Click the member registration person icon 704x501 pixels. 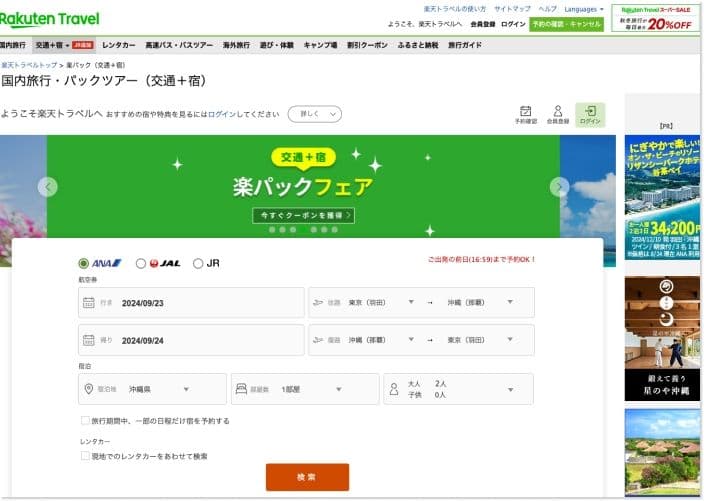[558, 111]
